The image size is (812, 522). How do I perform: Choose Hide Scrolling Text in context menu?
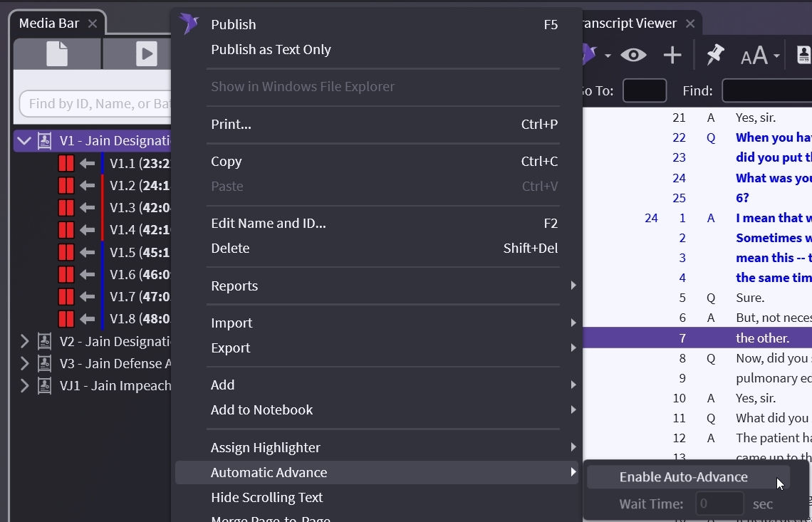(x=266, y=497)
